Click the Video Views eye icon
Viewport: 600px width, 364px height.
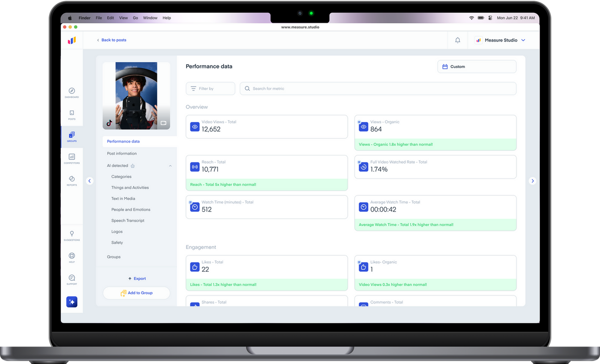[x=195, y=127]
